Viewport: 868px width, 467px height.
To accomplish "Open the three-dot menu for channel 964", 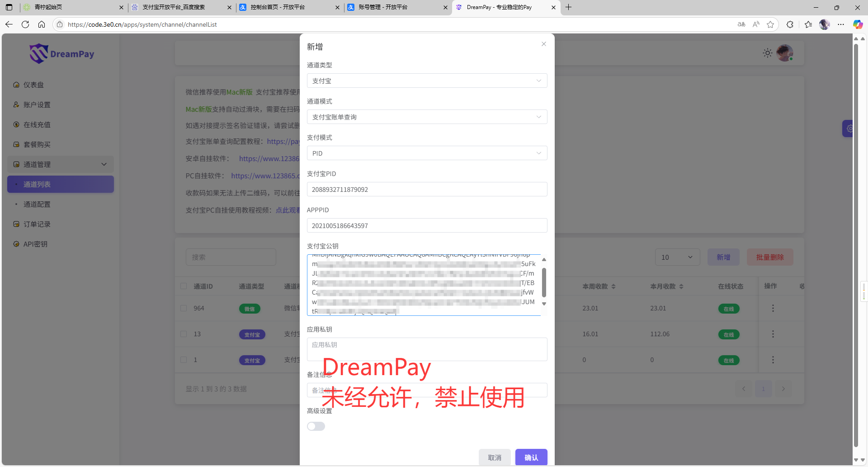I will click(773, 308).
